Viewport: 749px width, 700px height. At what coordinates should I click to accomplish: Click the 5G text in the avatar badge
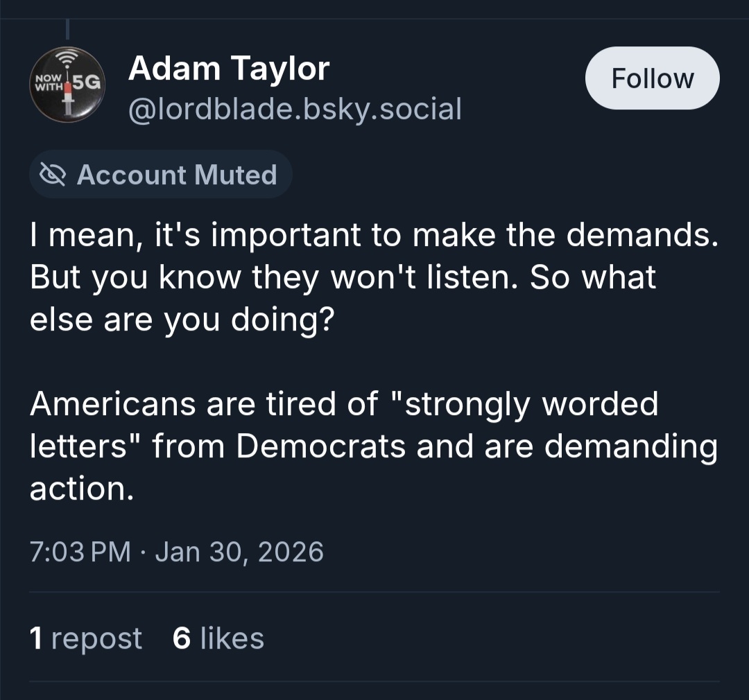click(87, 83)
